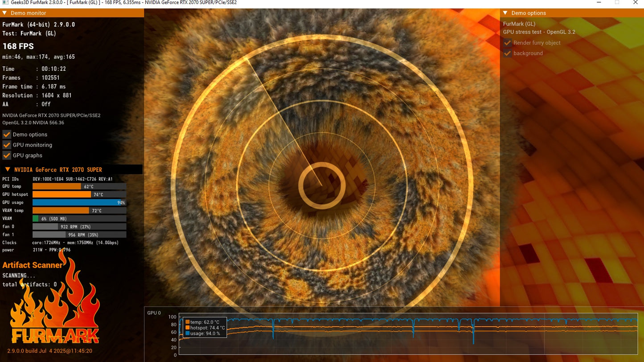Click the small center ring of the furry donut

coord(322,186)
